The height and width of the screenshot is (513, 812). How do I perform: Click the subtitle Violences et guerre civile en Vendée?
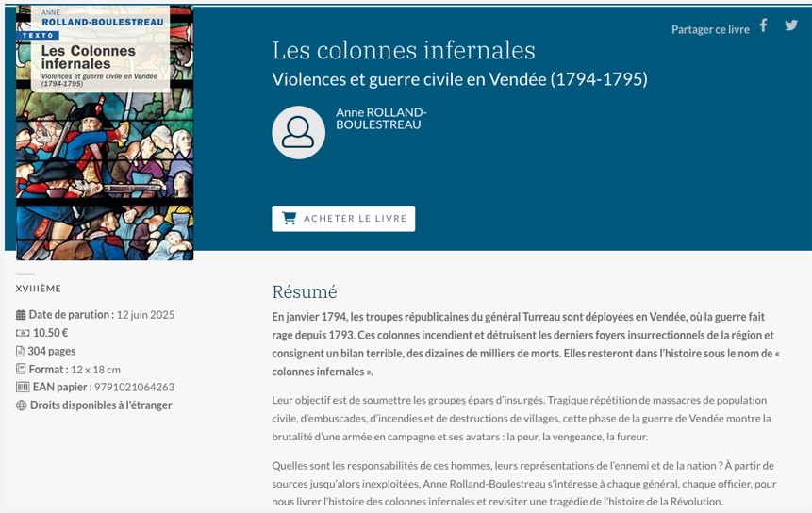click(x=459, y=79)
